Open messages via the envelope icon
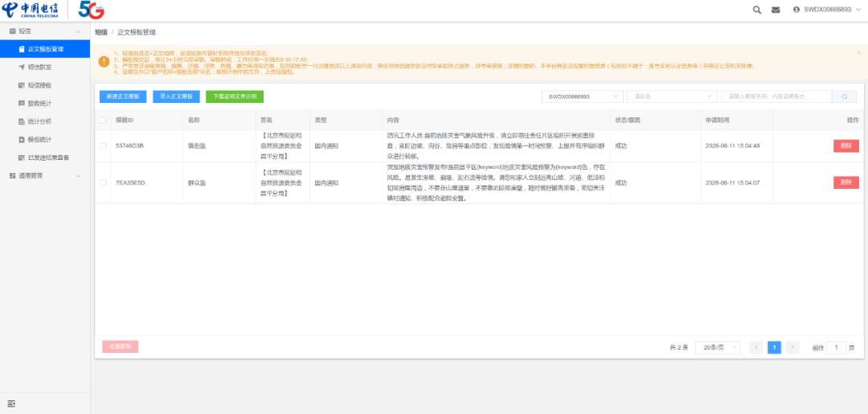This screenshot has height=414, width=868. coord(776,10)
